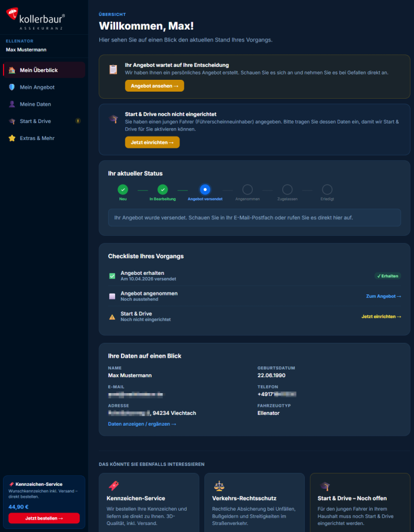414x532 pixels.
Task: Click the Kennzeichen-Service tag icon card
Action: [x=114, y=486]
